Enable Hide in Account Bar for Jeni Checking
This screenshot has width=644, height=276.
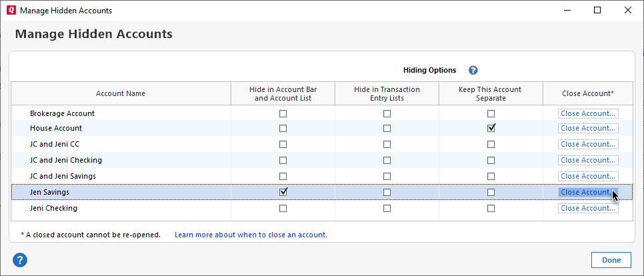point(283,208)
